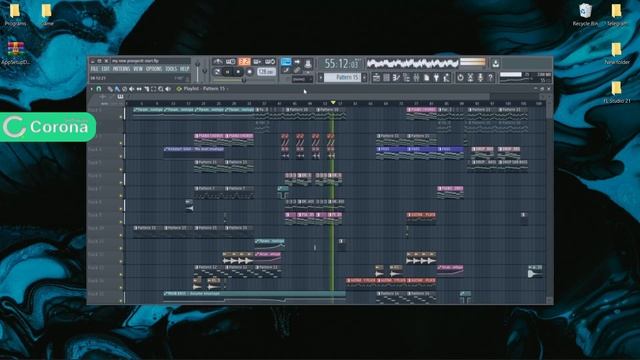This screenshot has width=640, height=360.
Task: Select the Delete tool in Playlist toolbar
Action: 124,89
